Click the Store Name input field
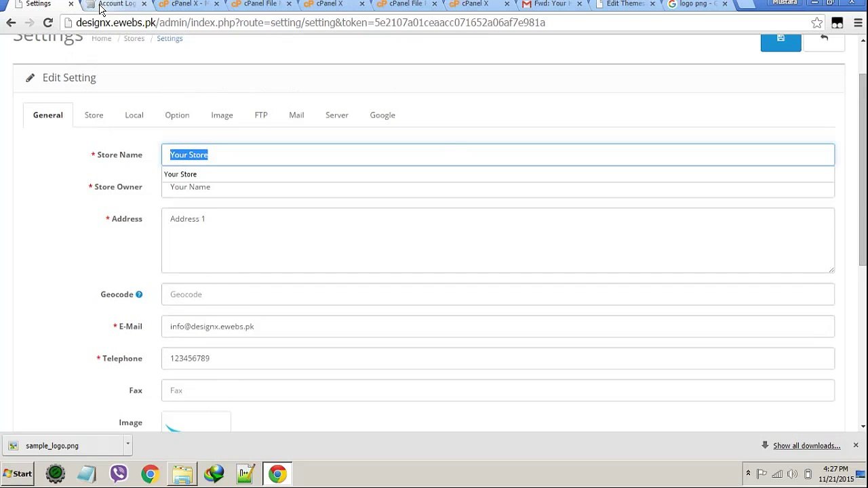This screenshot has height=488, width=868. pyautogui.click(x=498, y=155)
